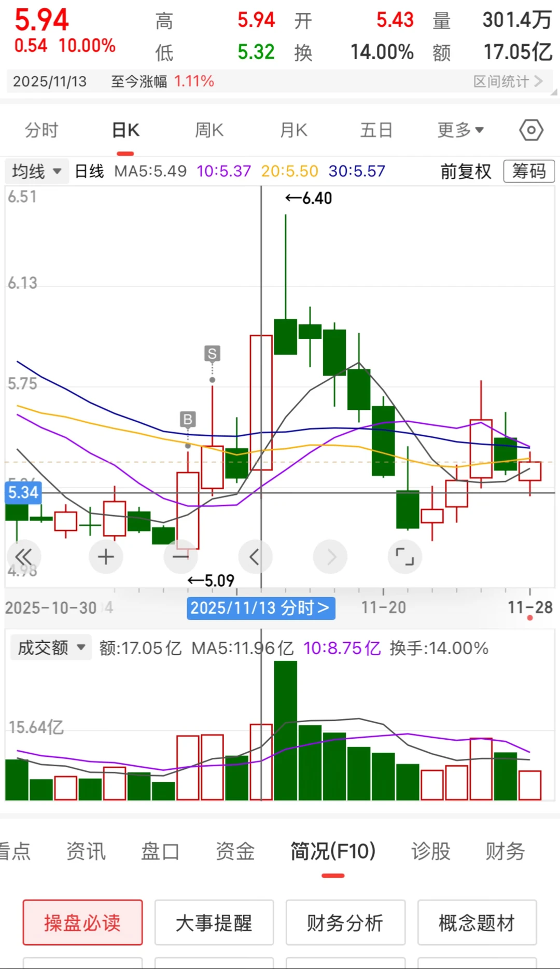
Task: Tap 额:17.05亿 volume label
Action: (141, 648)
